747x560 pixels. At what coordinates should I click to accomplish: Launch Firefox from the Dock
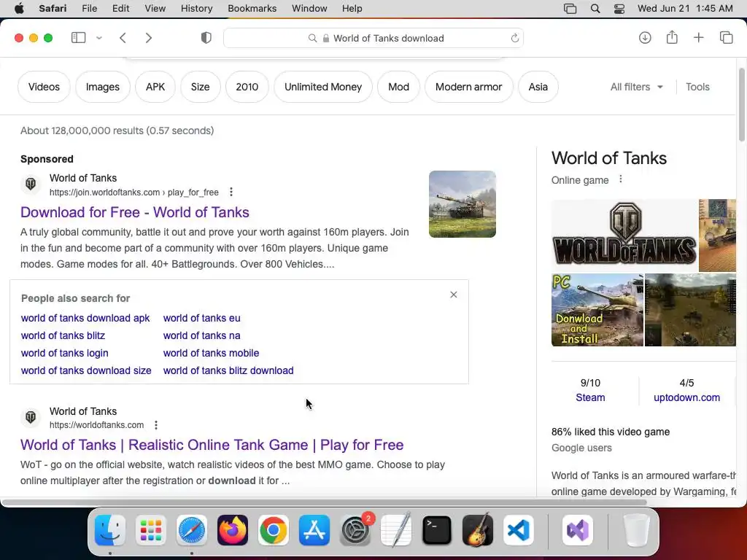click(233, 530)
